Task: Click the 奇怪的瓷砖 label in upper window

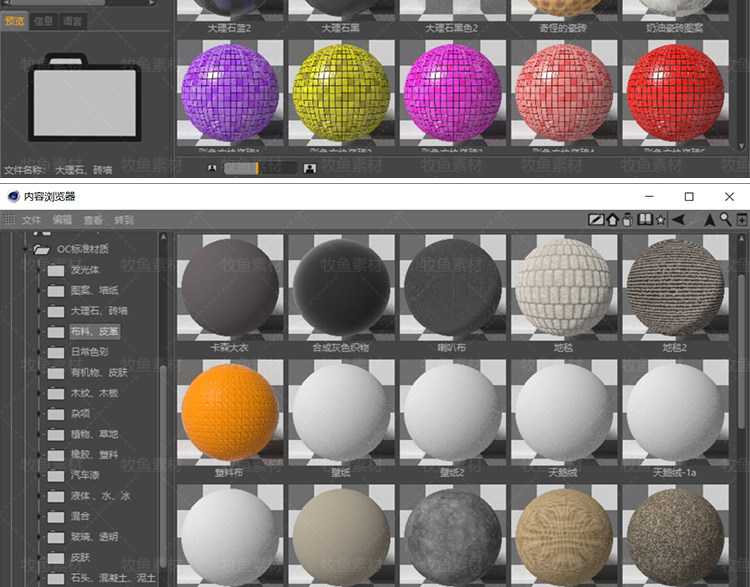Action: click(563, 28)
